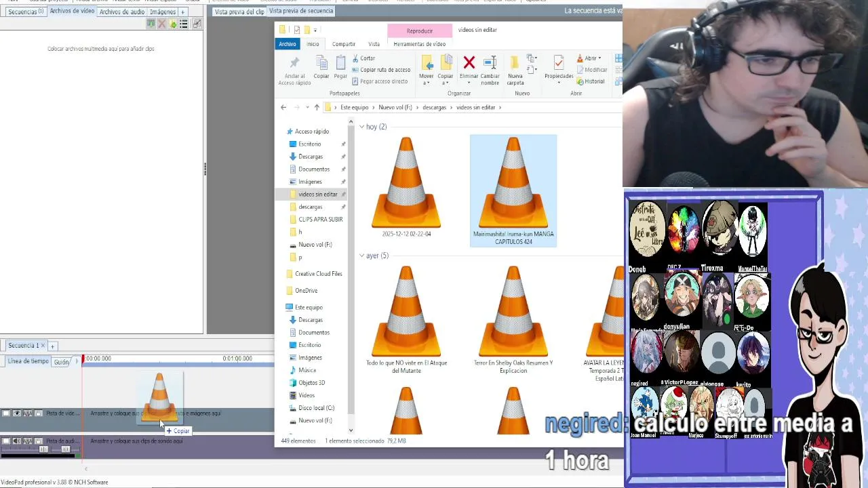Viewport: 868px width, 488px height.
Task: Click the up-one-level arrow in Explorer
Action: click(x=317, y=107)
